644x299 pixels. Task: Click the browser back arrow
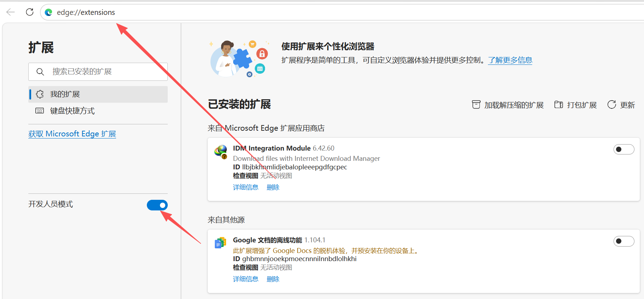11,12
